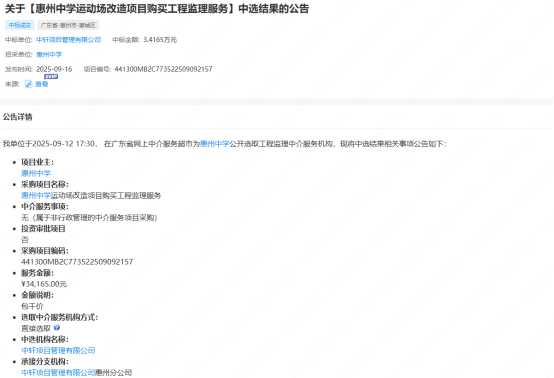The width and height of the screenshot is (554, 378).
Task: Select publish date 2025-09-16
Action: click(x=54, y=69)
